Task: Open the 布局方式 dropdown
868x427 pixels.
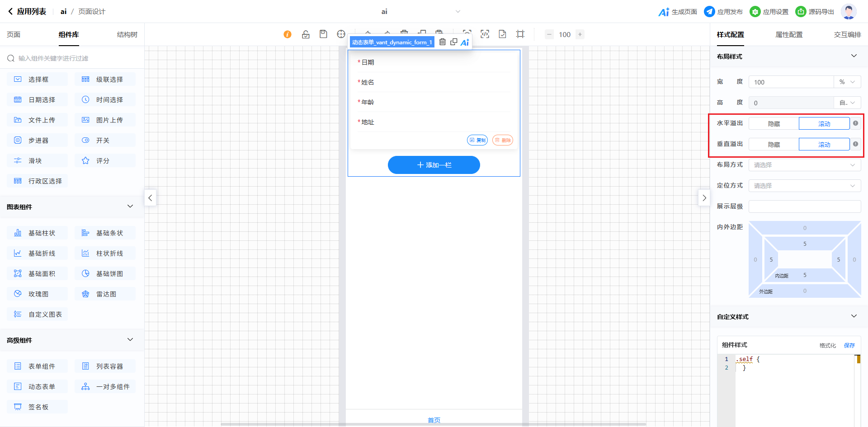Action: point(804,165)
